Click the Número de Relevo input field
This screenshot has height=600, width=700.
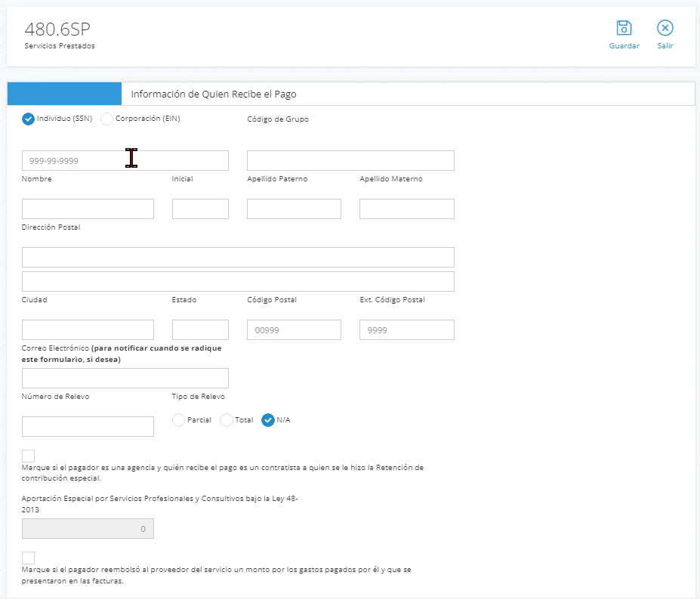[88, 426]
